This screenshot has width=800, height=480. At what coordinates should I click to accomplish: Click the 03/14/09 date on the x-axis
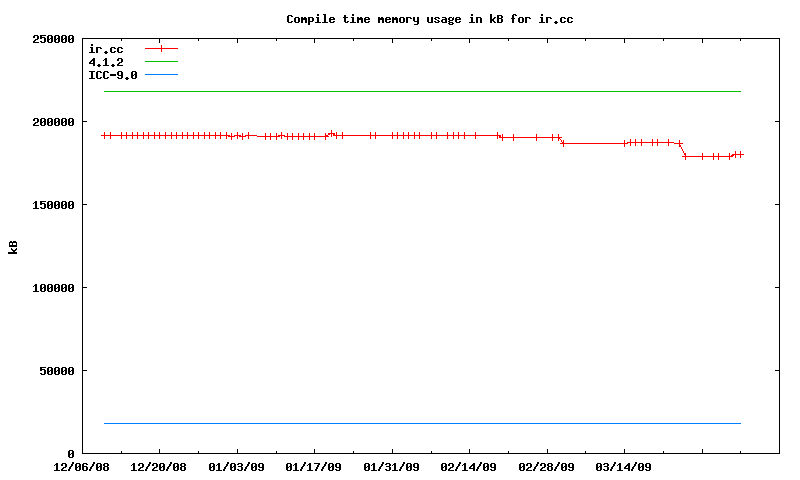624,467
